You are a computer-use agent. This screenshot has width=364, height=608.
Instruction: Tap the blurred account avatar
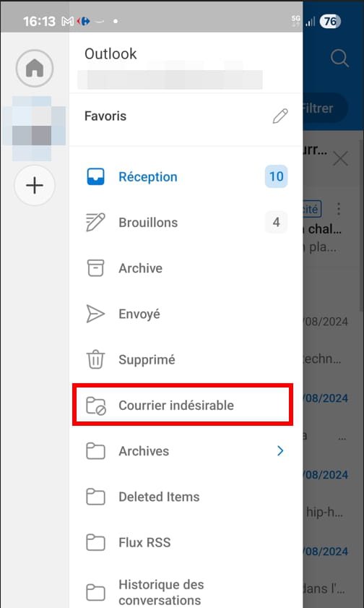pos(34,129)
